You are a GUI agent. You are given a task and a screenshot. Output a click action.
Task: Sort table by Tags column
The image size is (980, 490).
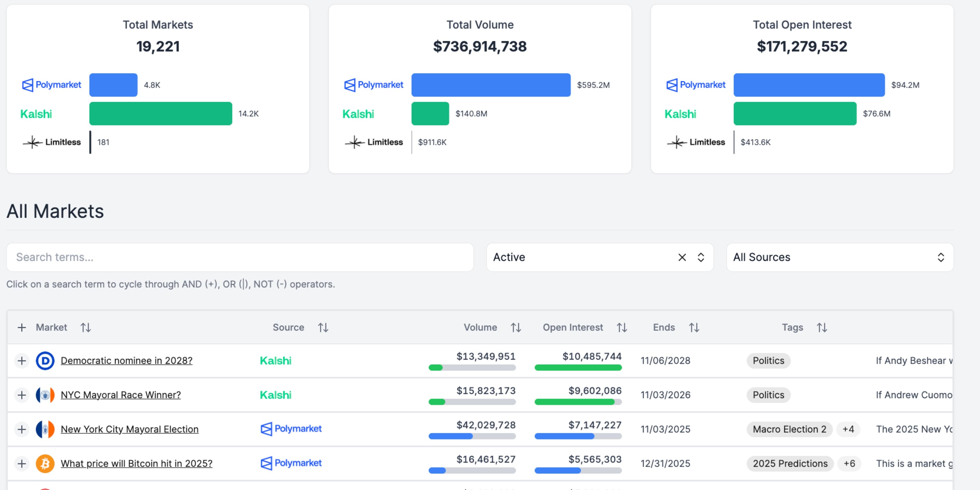click(822, 328)
